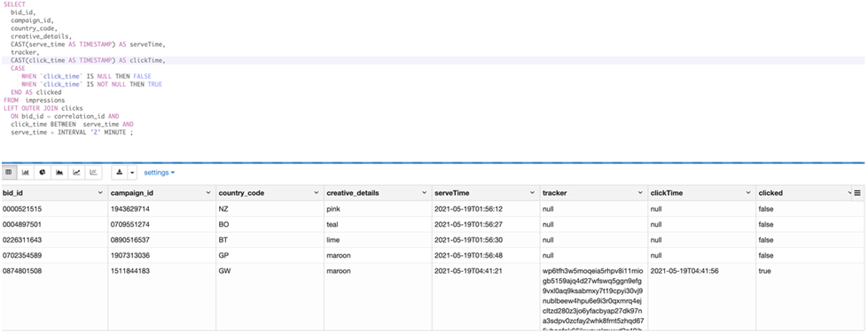This screenshot has width=868, height=333.
Task: Download results with the download icon
Action: pyautogui.click(x=119, y=173)
